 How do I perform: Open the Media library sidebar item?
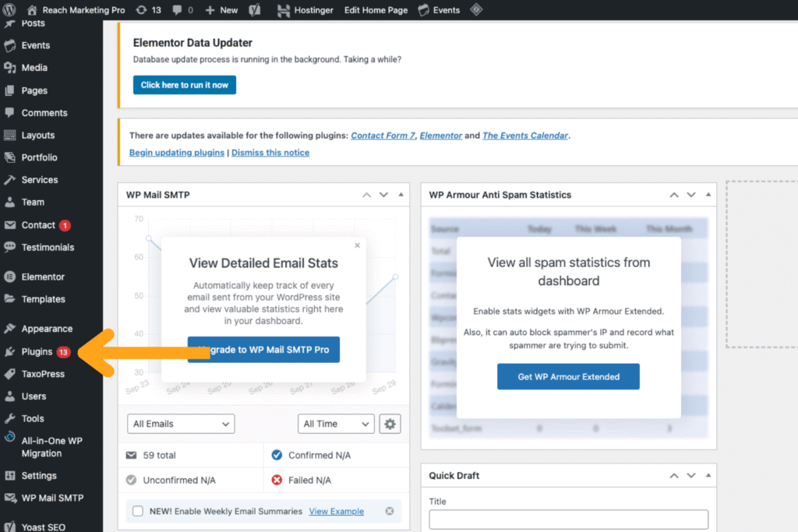point(34,68)
